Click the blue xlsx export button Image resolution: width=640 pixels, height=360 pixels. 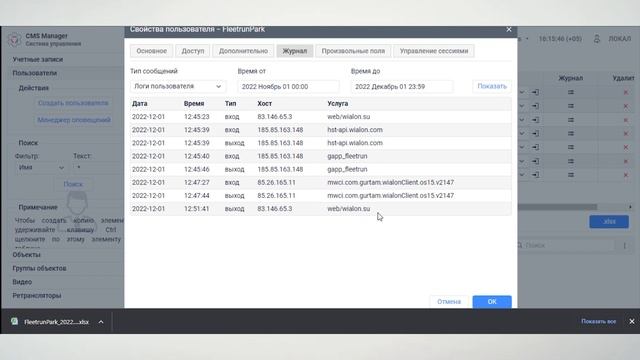(x=609, y=221)
